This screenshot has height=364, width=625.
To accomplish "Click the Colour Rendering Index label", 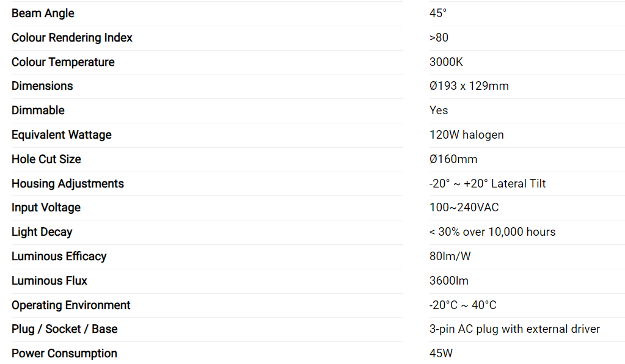I will [72, 38].
